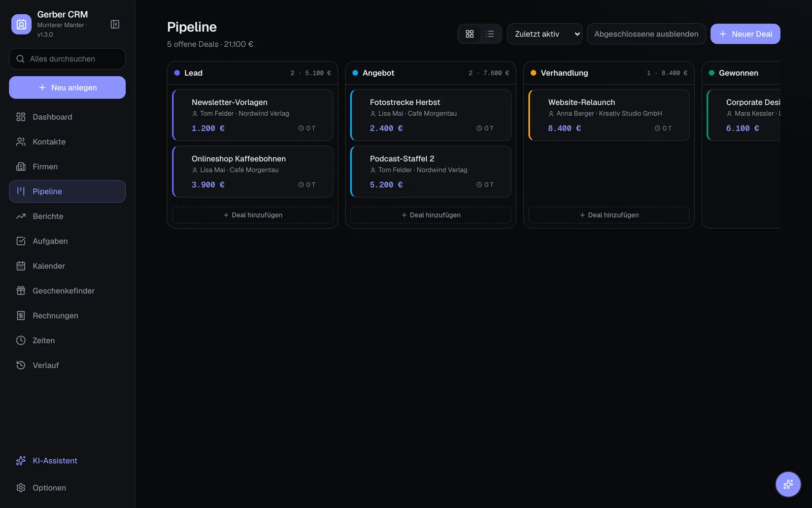Click the Kalender calendar icon
Screen dimensions: 812x508
[x=21, y=266]
